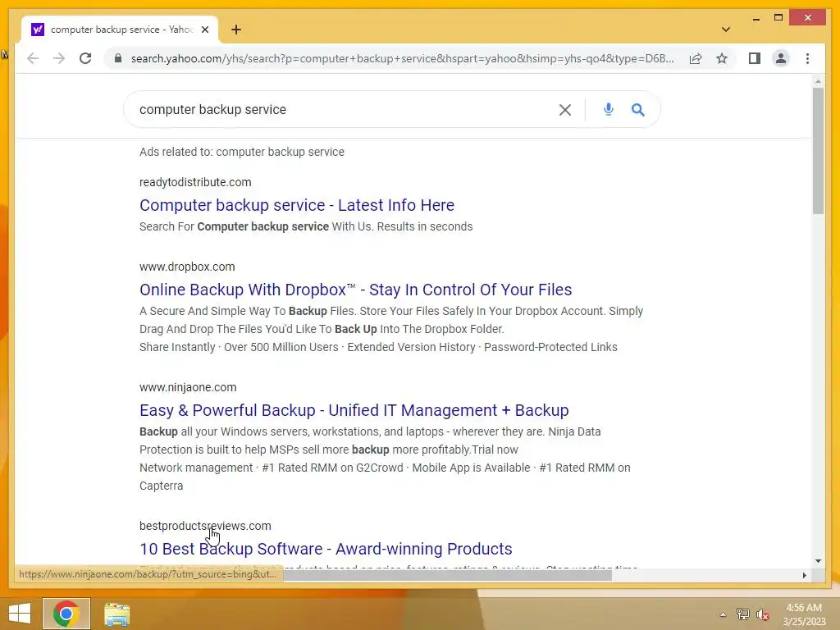The width and height of the screenshot is (840, 630).
Task: Open Online Backup With Dropbox link
Action: coord(356,290)
